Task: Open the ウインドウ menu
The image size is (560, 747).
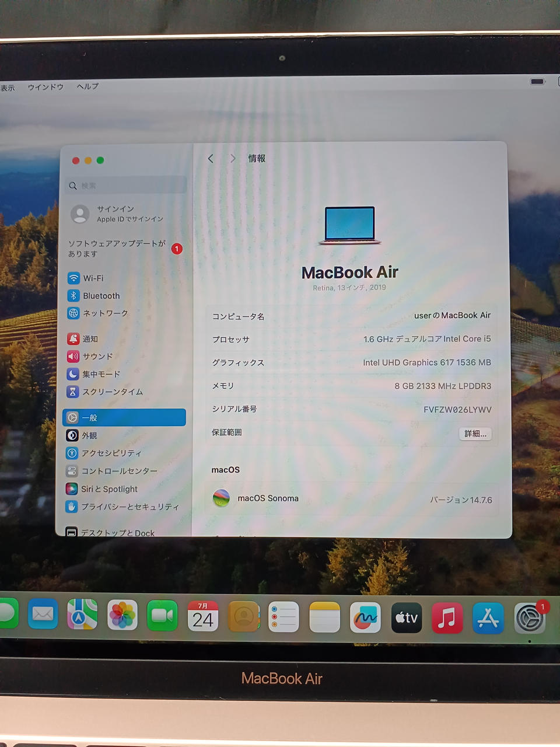Action: point(45,87)
